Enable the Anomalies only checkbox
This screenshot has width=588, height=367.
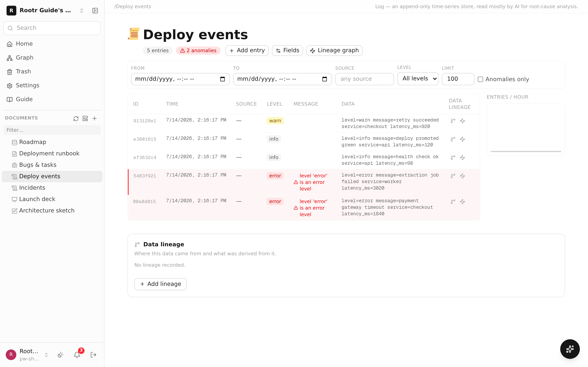point(480,79)
